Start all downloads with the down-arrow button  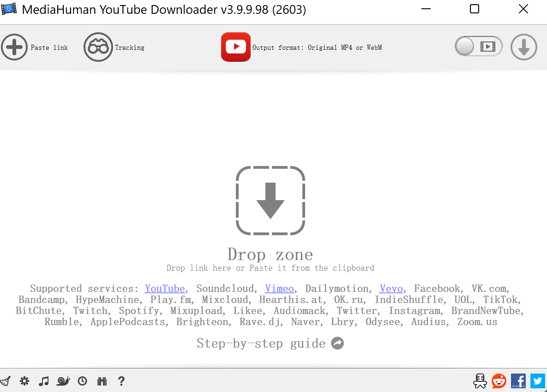tap(523, 47)
